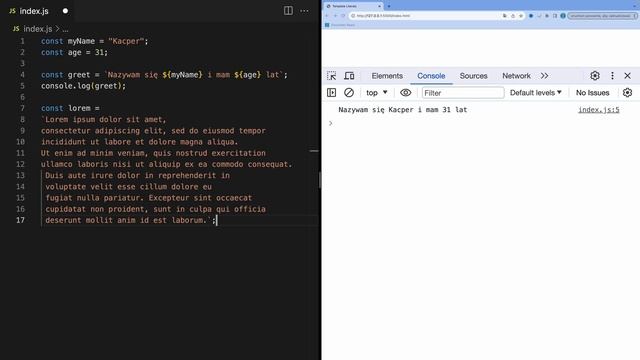
Task: Clear the console output
Action: point(349,93)
